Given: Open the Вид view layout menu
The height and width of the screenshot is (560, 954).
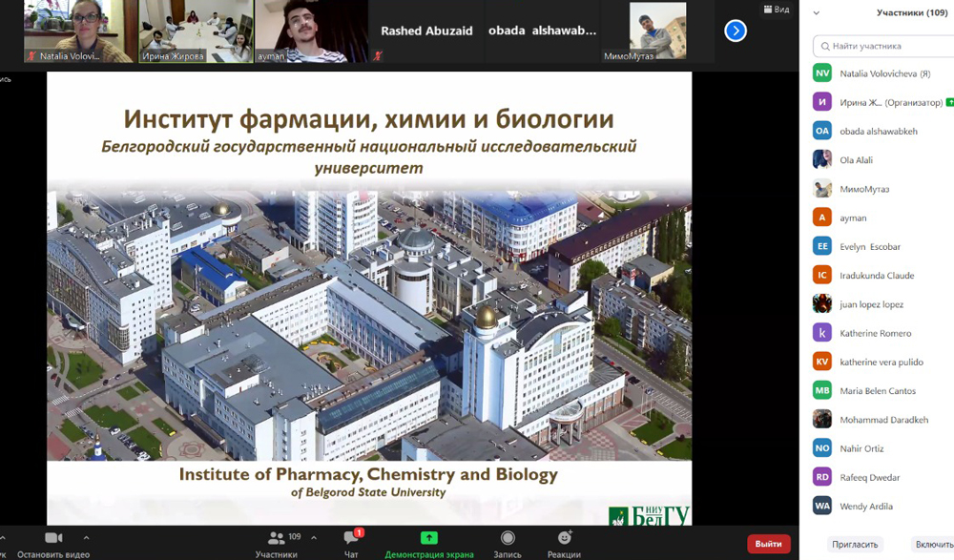Looking at the screenshot, I should [x=777, y=10].
